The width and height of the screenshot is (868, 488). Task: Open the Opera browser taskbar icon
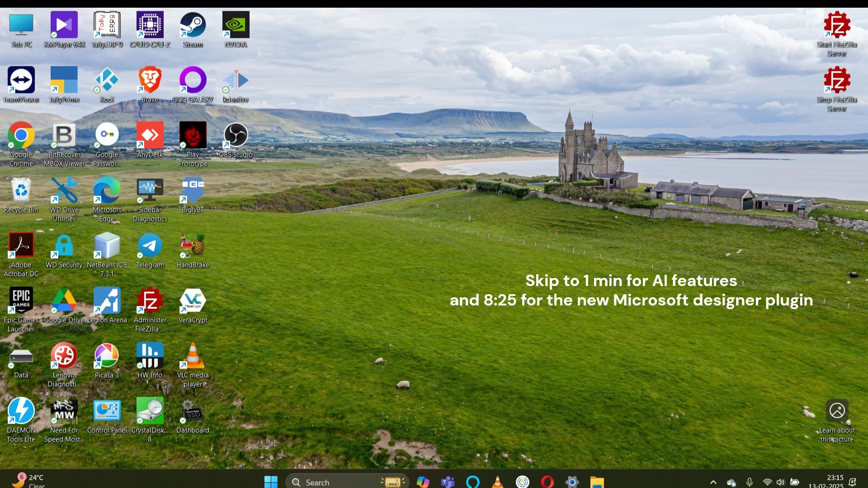(x=547, y=482)
